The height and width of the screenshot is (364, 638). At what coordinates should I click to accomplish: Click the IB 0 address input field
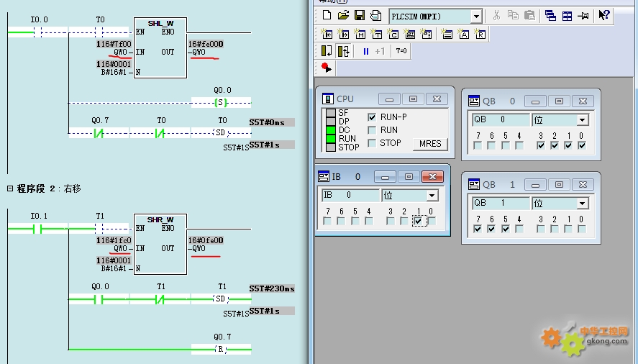click(350, 196)
